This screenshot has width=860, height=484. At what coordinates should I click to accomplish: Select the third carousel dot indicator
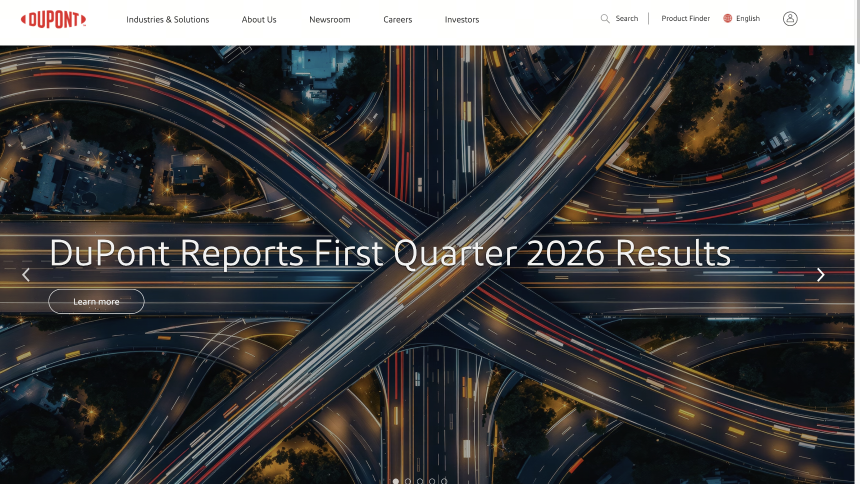(420, 481)
